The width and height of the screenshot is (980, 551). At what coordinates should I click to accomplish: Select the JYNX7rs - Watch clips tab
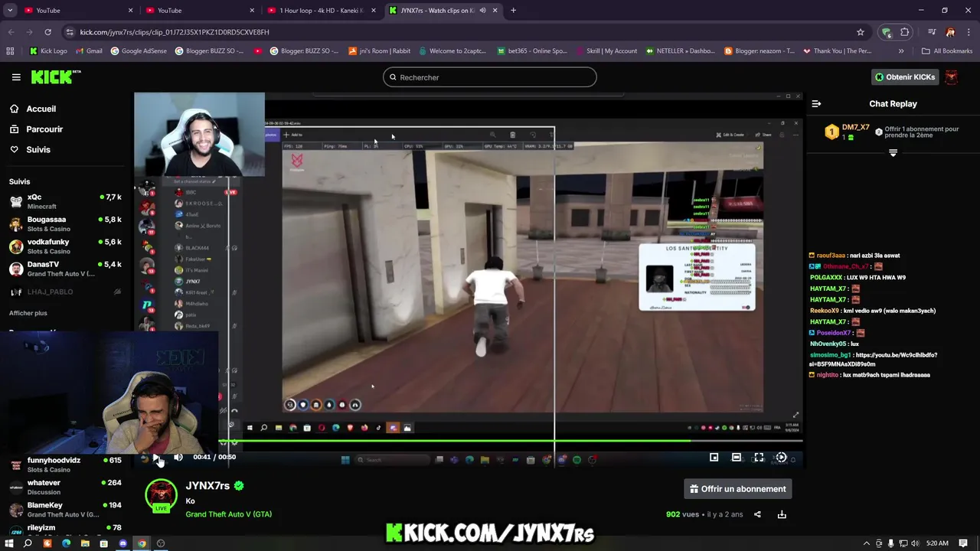click(x=442, y=10)
